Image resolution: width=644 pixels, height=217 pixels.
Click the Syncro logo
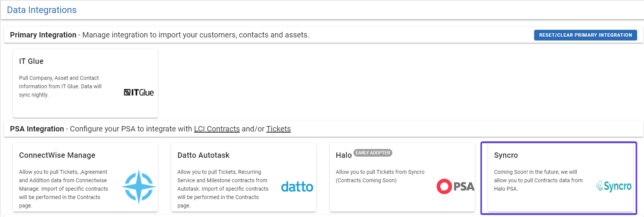(614, 186)
